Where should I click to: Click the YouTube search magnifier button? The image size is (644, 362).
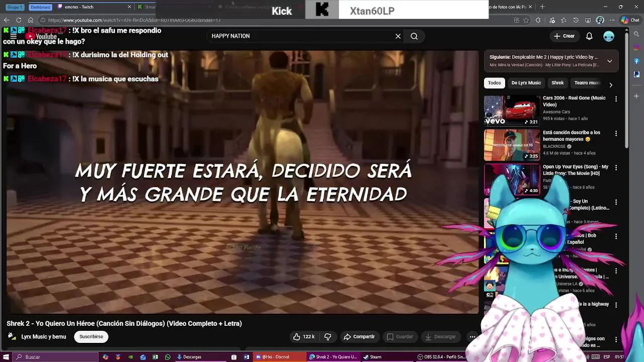click(414, 36)
